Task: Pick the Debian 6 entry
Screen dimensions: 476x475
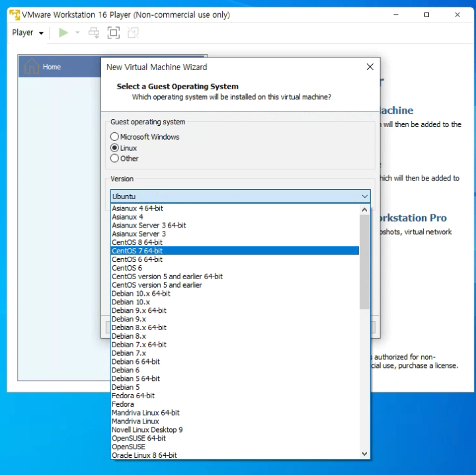Action: [235, 370]
